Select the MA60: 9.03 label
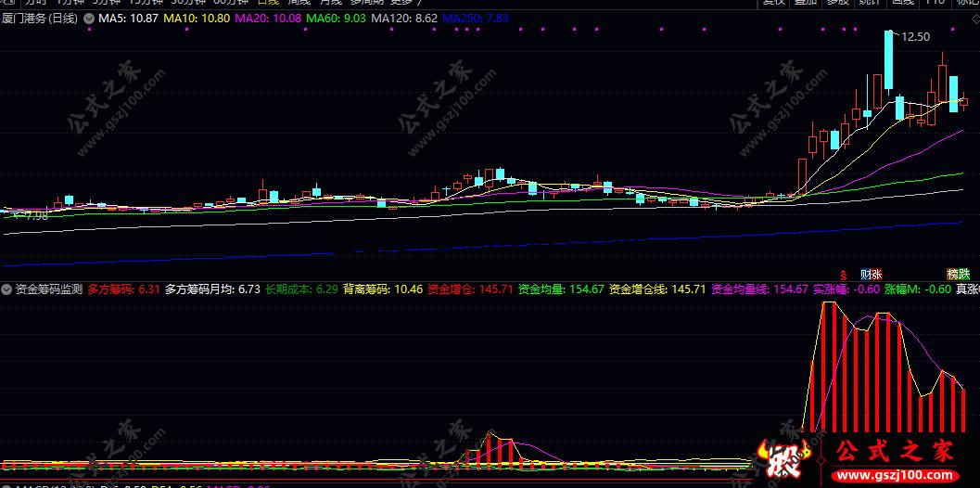 (337, 19)
